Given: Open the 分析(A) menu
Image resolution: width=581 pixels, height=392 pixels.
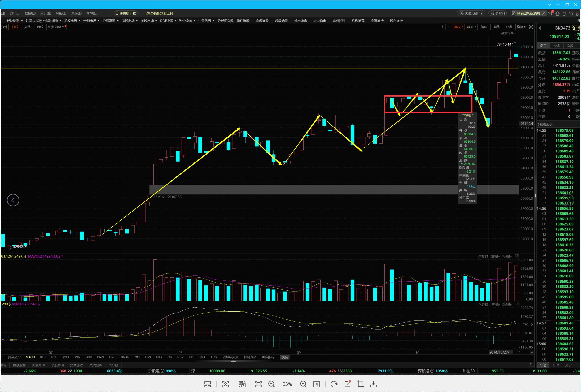Looking at the screenshot, I should pyautogui.click(x=45, y=13).
